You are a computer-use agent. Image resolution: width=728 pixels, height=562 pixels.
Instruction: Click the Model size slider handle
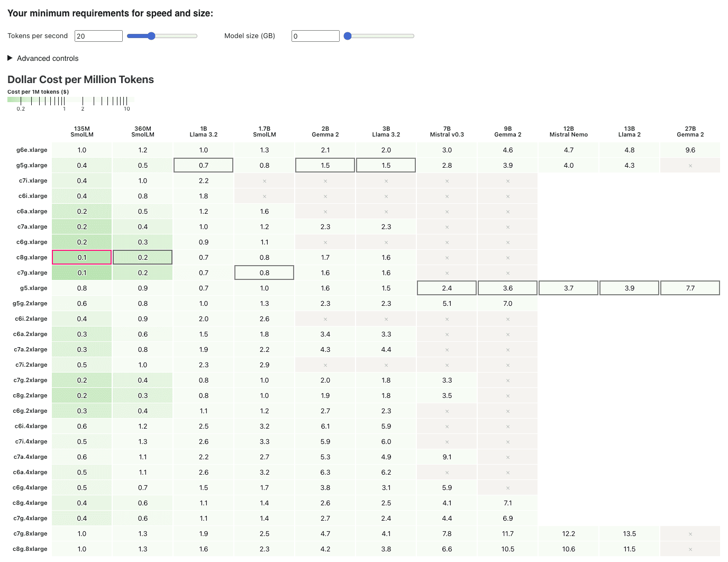coord(347,35)
